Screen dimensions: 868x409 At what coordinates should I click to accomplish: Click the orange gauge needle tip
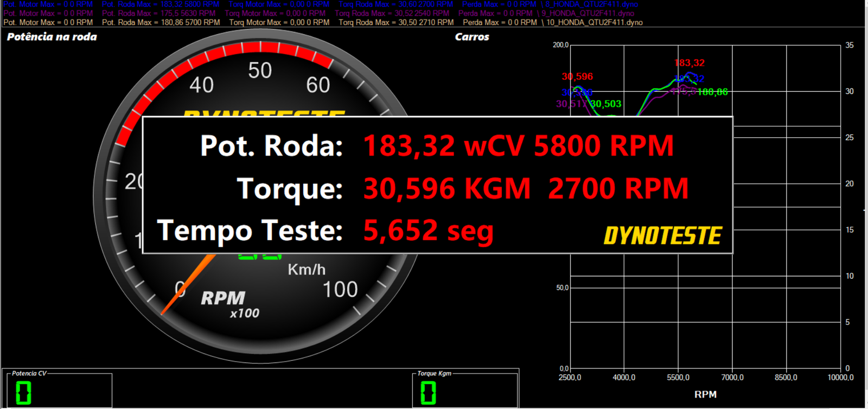click(164, 312)
